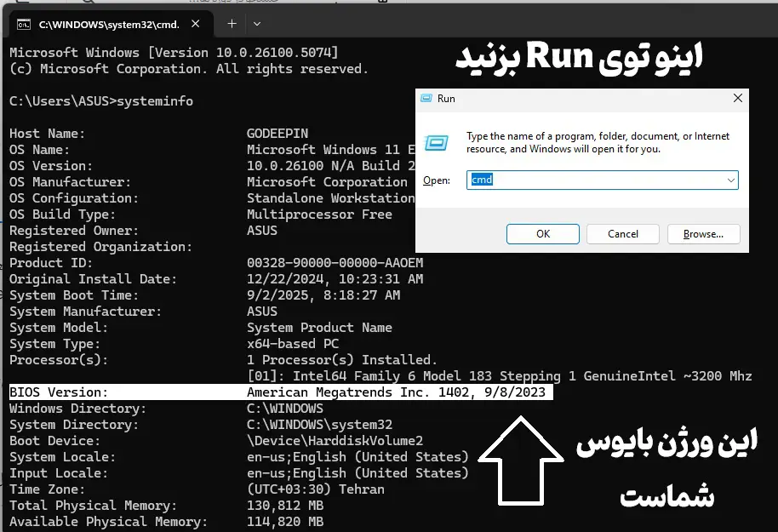
Task: Open a new terminal tab with the plus button
Action: point(232,24)
